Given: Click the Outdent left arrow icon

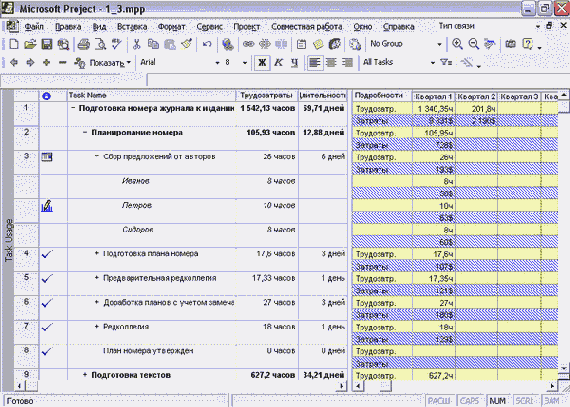Looking at the screenshot, I should pos(14,63).
